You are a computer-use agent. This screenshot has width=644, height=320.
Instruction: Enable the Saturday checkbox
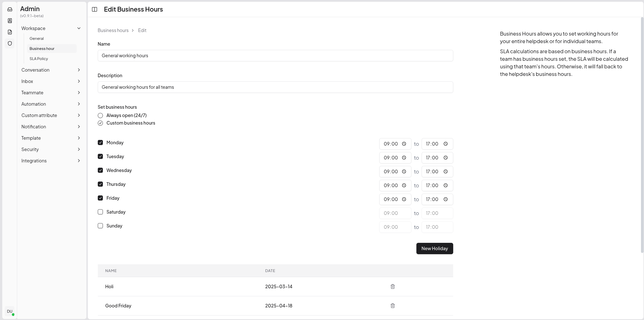[x=100, y=212]
